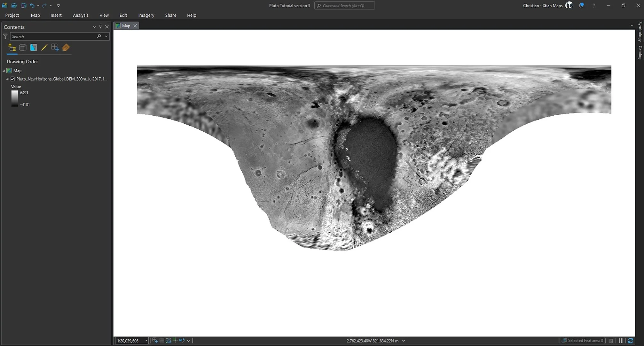Uncheck the Pluto_NewHorizons_Global_DEM layer checkbox
644x346 pixels.
click(x=12, y=79)
